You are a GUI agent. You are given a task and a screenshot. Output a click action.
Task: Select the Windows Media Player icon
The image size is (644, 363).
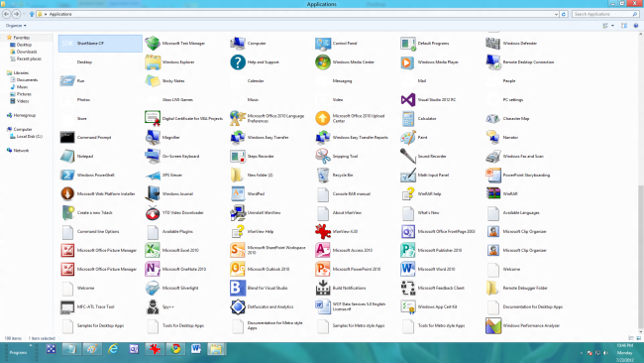(408, 62)
